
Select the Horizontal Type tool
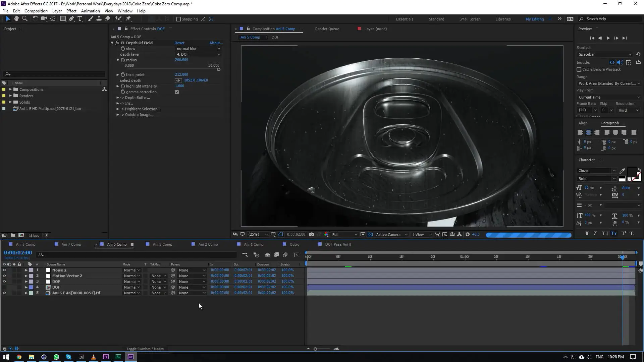click(80, 19)
